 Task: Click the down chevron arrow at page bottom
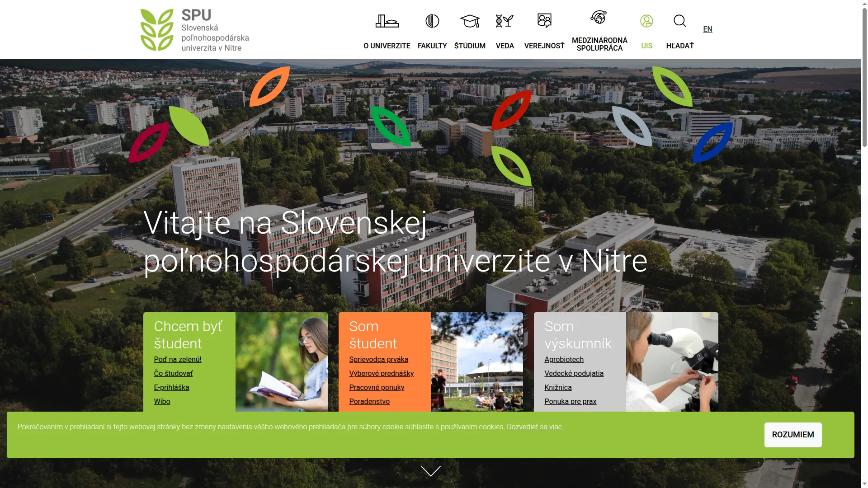(430, 471)
